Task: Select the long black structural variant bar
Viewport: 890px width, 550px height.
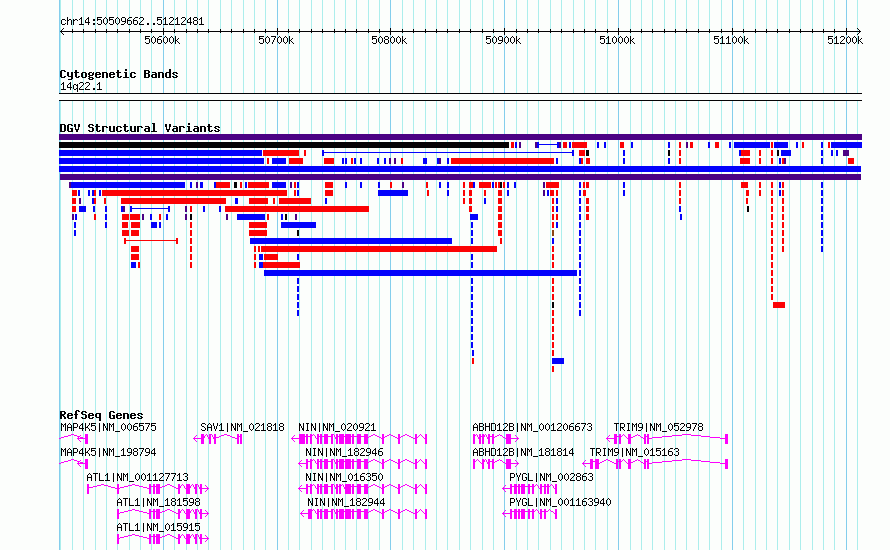Action: [284, 145]
